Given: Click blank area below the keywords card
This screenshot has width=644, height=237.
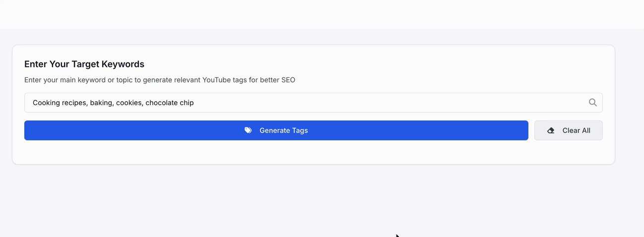Looking at the screenshot, I should point(313,198).
